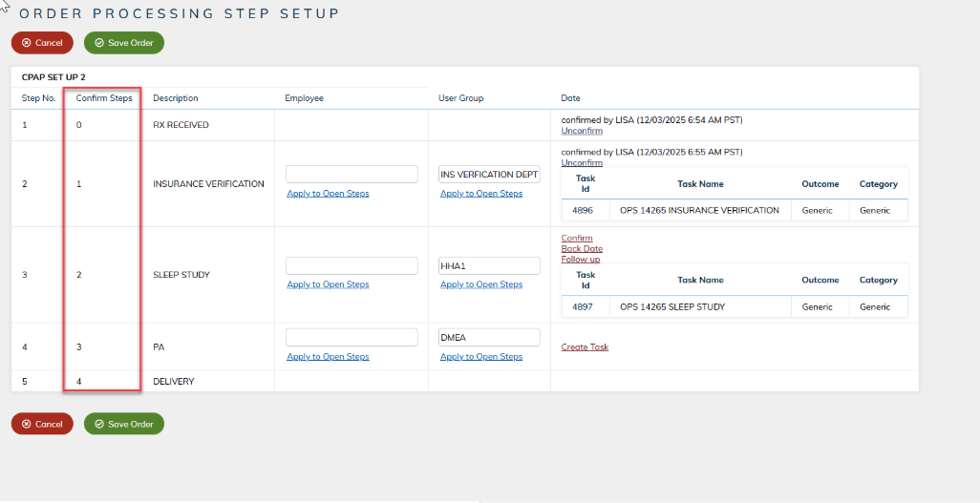Click Create Task link for PA step
Screen dimensions: 980x503
585,347
